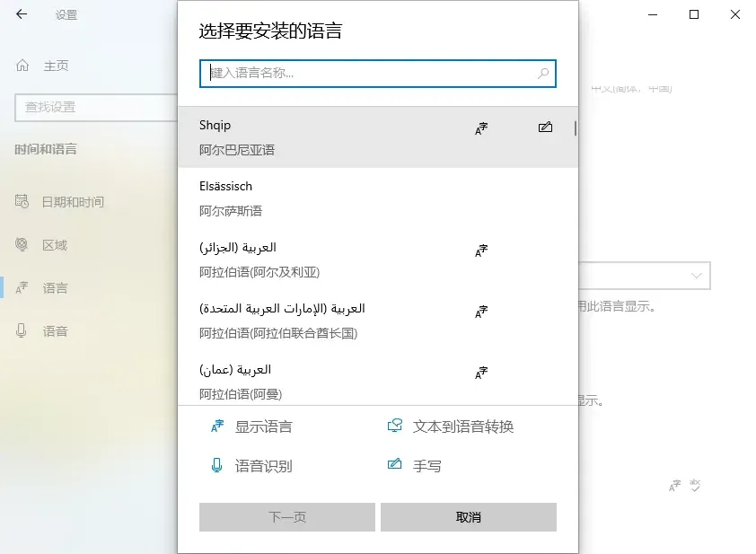Open the 区域 settings page
The image size is (756, 554).
coord(55,245)
